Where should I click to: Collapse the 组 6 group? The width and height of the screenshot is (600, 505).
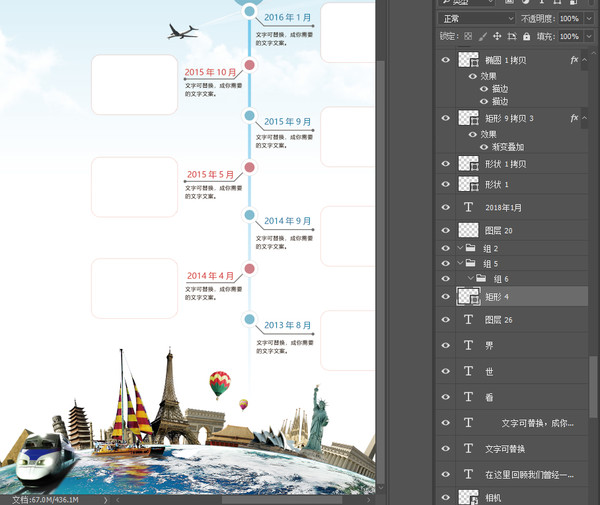click(471, 278)
